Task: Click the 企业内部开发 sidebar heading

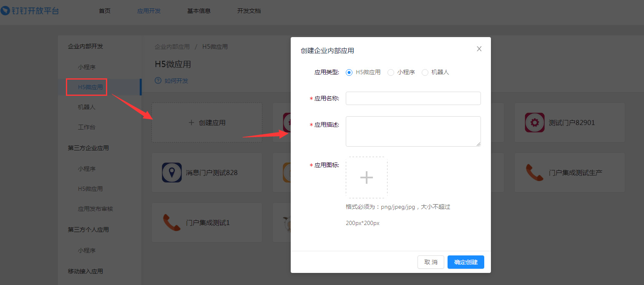Action: [86, 46]
